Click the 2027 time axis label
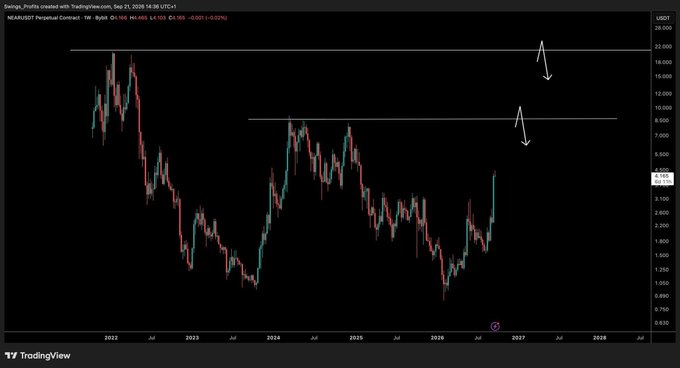This screenshot has width=680, height=368. coord(518,338)
